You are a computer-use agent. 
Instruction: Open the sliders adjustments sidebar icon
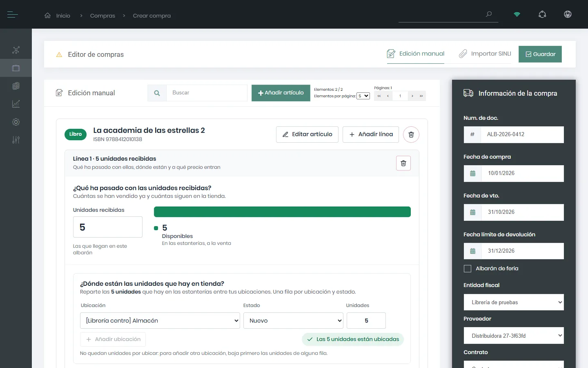click(16, 140)
